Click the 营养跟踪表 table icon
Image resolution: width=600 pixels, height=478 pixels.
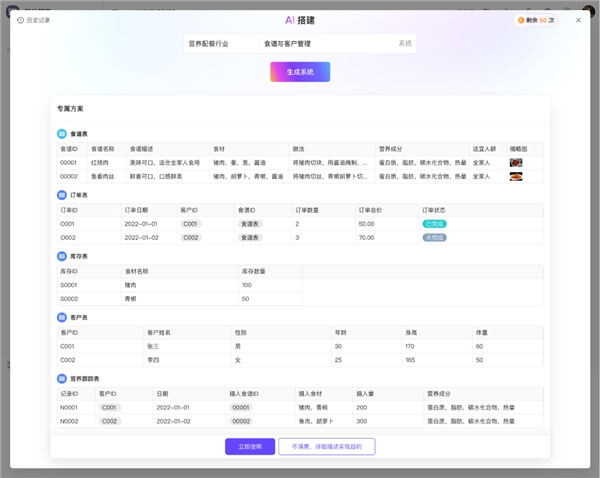tap(62, 379)
